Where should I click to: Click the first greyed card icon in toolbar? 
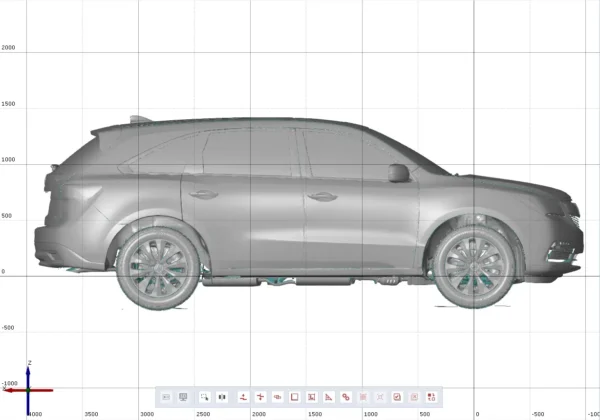(x=166, y=397)
